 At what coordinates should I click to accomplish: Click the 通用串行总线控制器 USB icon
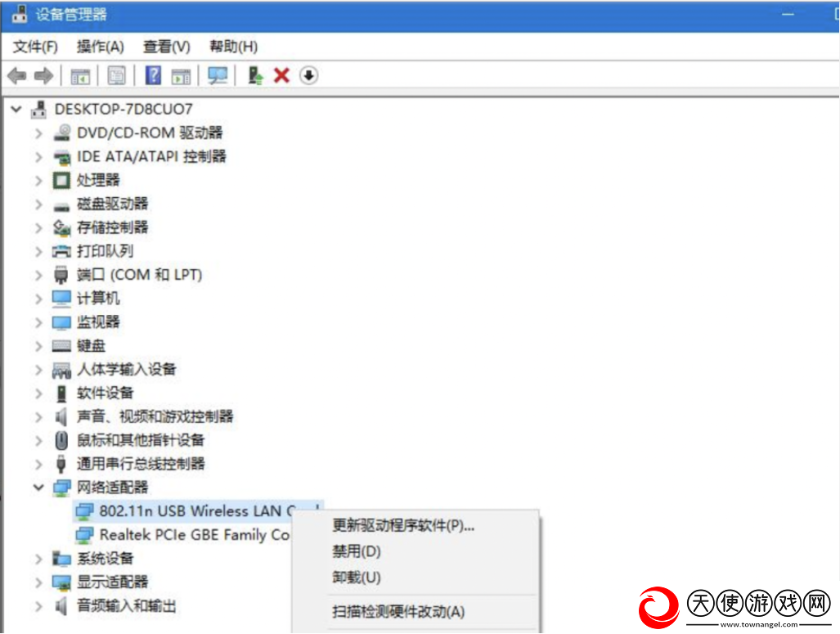[x=61, y=464]
